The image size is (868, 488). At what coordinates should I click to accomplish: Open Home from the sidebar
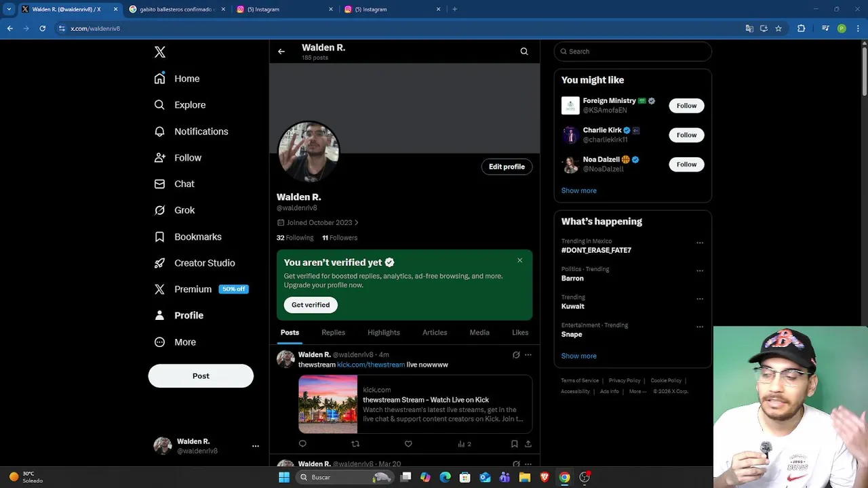point(177,79)
